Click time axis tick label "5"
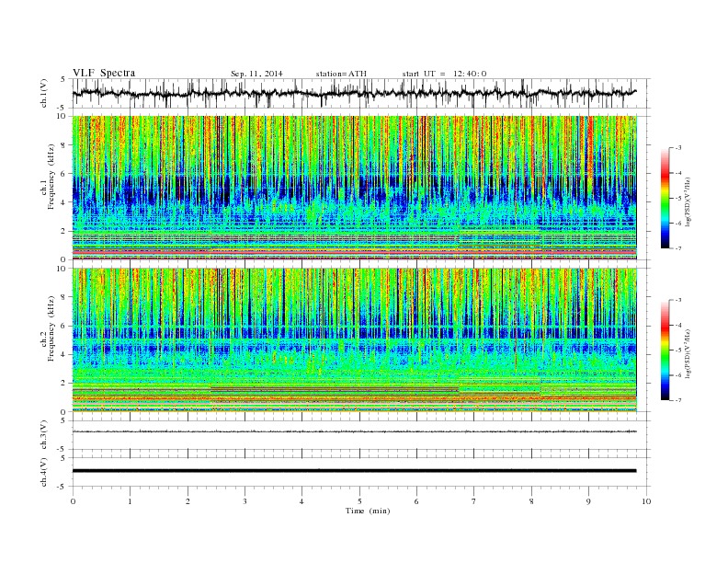This screenshot has width=728, height=563. 359,501
